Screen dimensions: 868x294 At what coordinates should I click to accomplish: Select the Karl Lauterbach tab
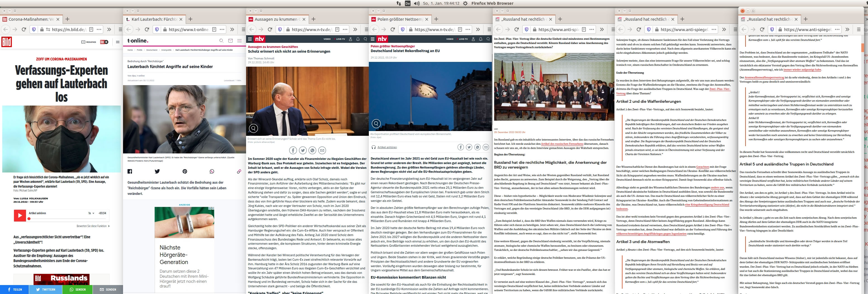pyautogui.click(x=154, y=19)
